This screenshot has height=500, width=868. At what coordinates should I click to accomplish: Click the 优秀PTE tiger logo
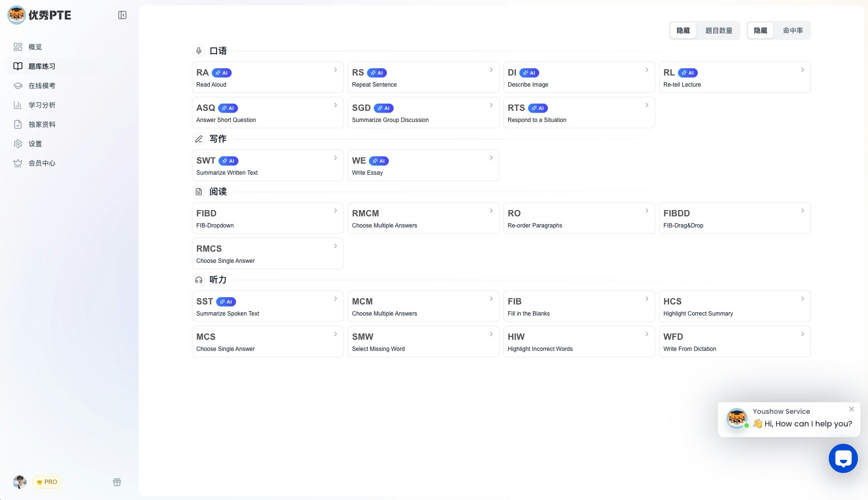click(x=16, y=15)
